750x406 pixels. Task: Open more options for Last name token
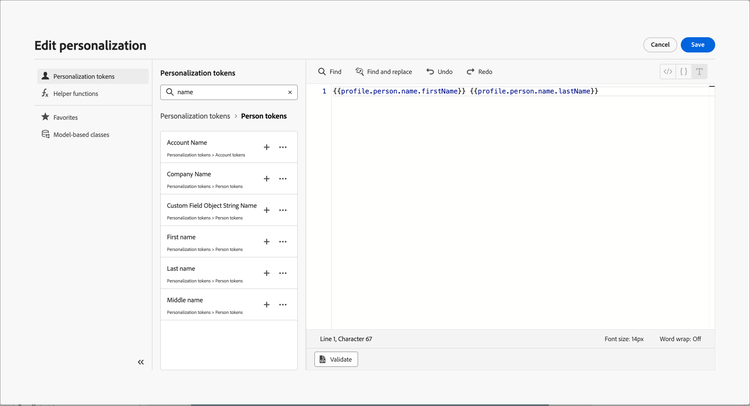click(283, 273)
